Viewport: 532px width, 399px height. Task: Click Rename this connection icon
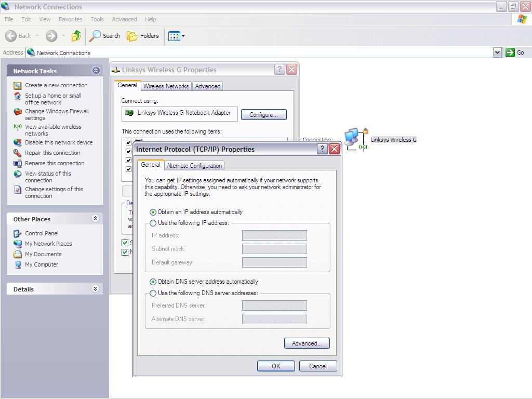coord(18,164)
